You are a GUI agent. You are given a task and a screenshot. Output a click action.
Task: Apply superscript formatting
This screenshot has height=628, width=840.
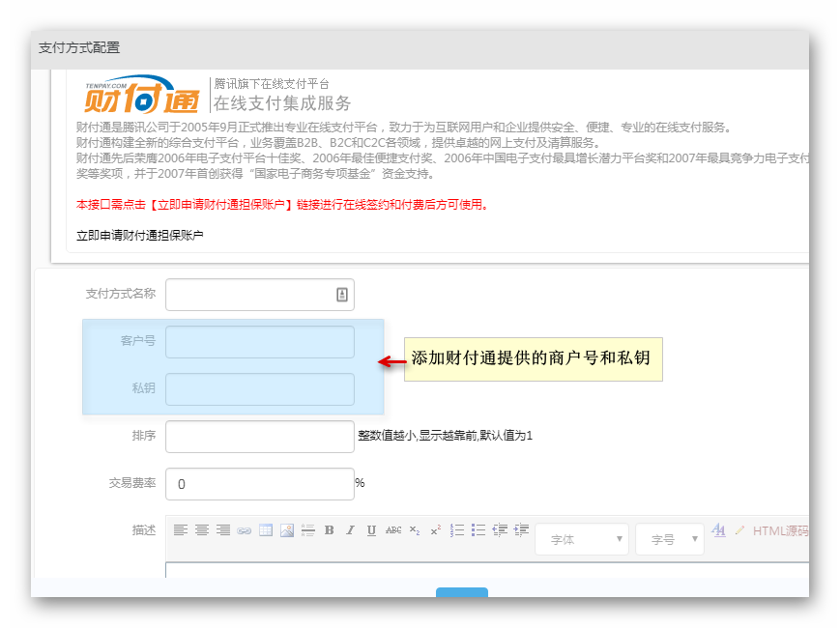[x=436, y=530]
